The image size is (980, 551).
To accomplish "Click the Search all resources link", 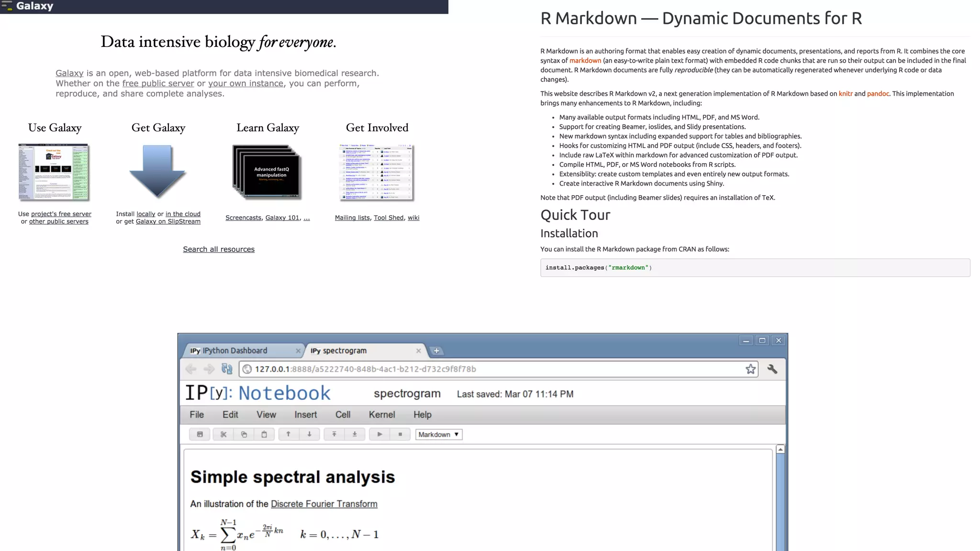I will click(219, 249).
